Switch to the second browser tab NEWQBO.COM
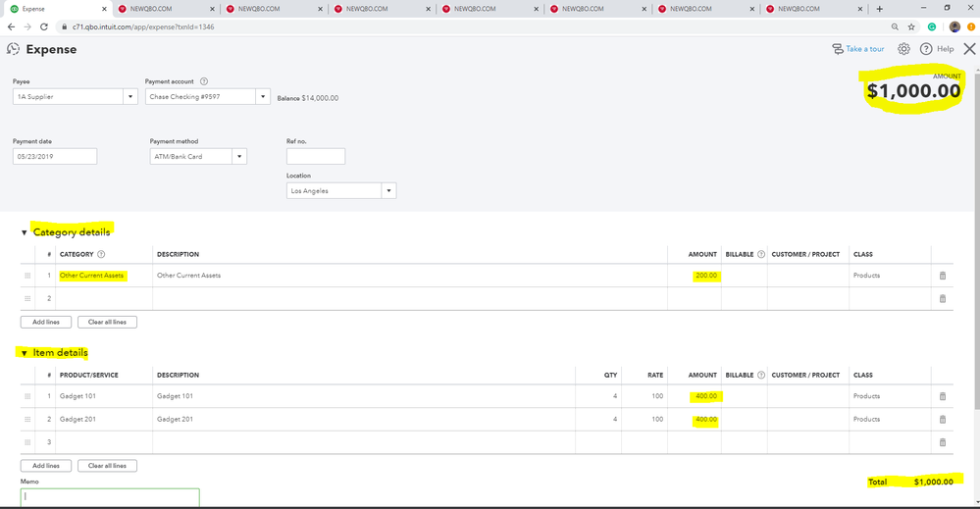Screen dimensions: 980x509 [166, 9]
